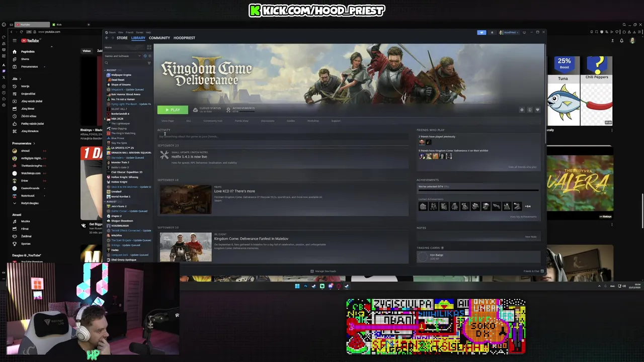The height and width of the screenshot is (362, 644).
Task: Open the game's Workshop link
Action: click(313, 121)
